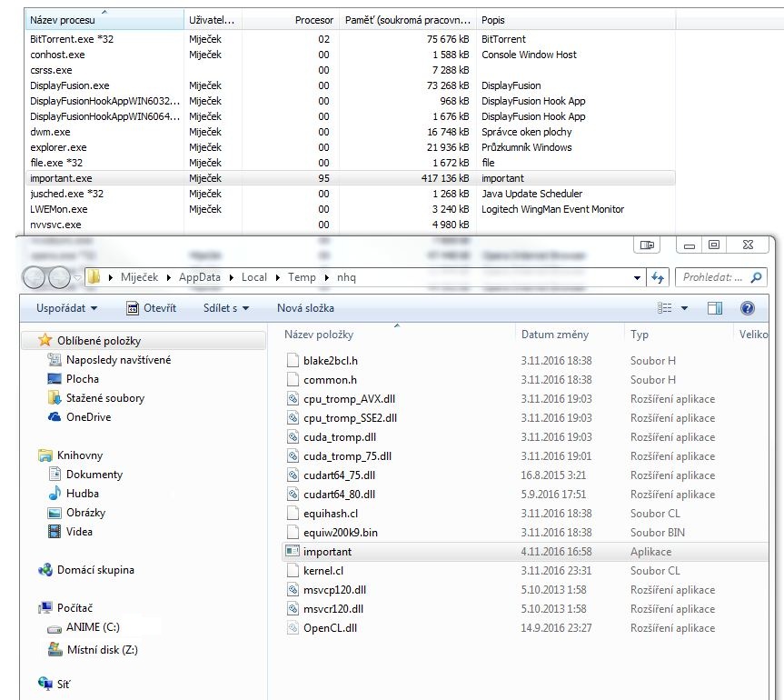784x700 pixels.
Task: Click the change view icon
Action: click(664, 308)
